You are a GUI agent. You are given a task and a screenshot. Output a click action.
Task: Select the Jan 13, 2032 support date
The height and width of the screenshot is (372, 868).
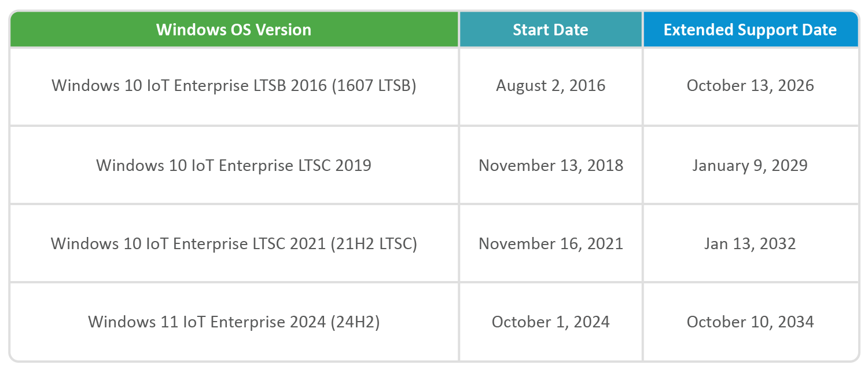click(x=750, y=243)
